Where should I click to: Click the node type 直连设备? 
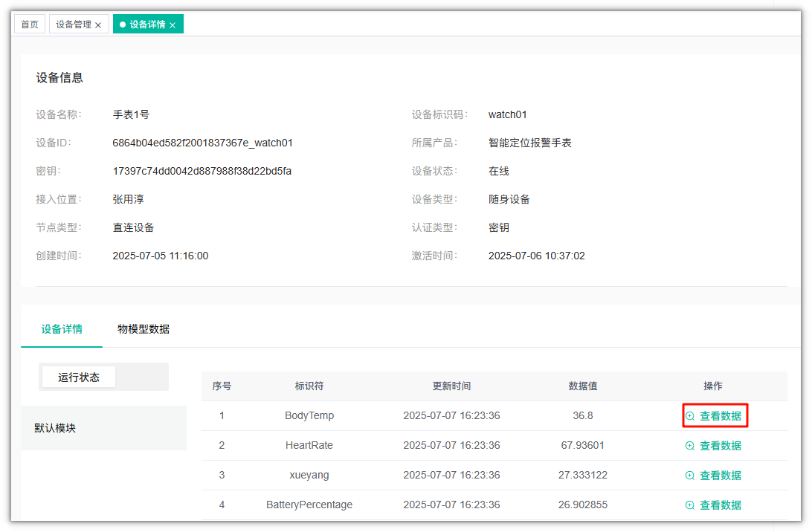pos(133,227)
